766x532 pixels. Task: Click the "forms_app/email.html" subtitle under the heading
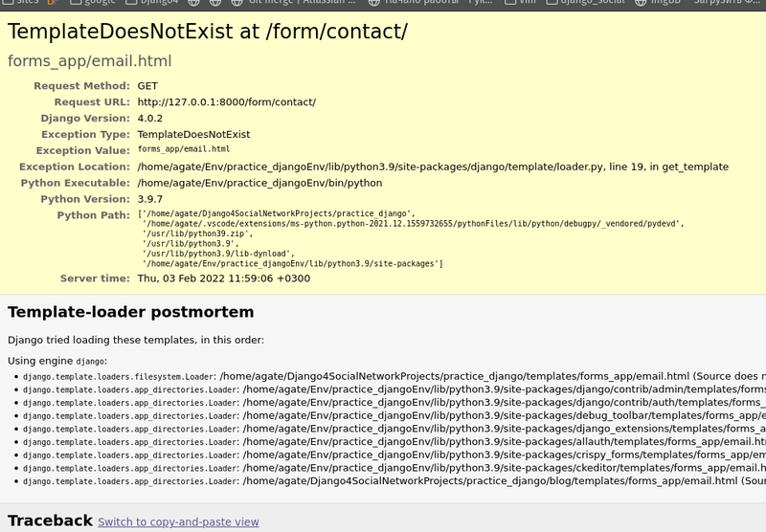pyautogui.click(x=89, y=61)
